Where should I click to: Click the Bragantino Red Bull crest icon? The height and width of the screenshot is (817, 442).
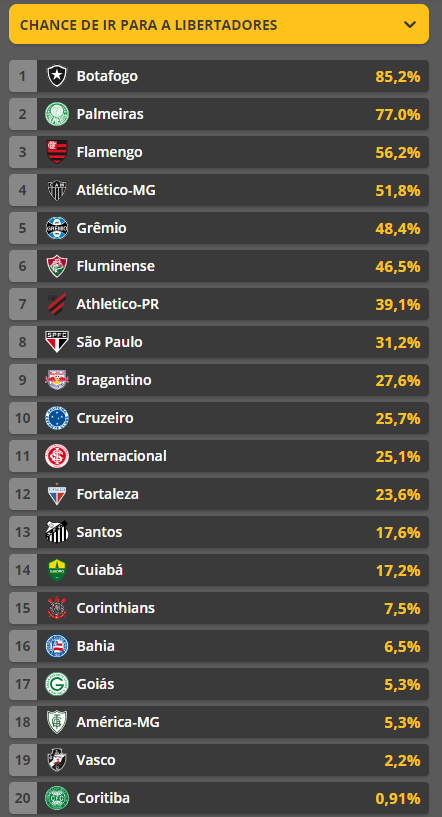coord(57,380)
